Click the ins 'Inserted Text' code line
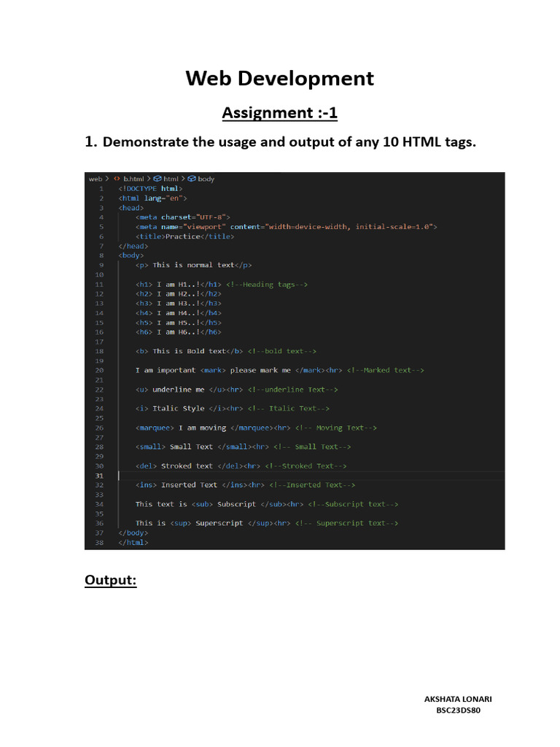 pos(200,485)
